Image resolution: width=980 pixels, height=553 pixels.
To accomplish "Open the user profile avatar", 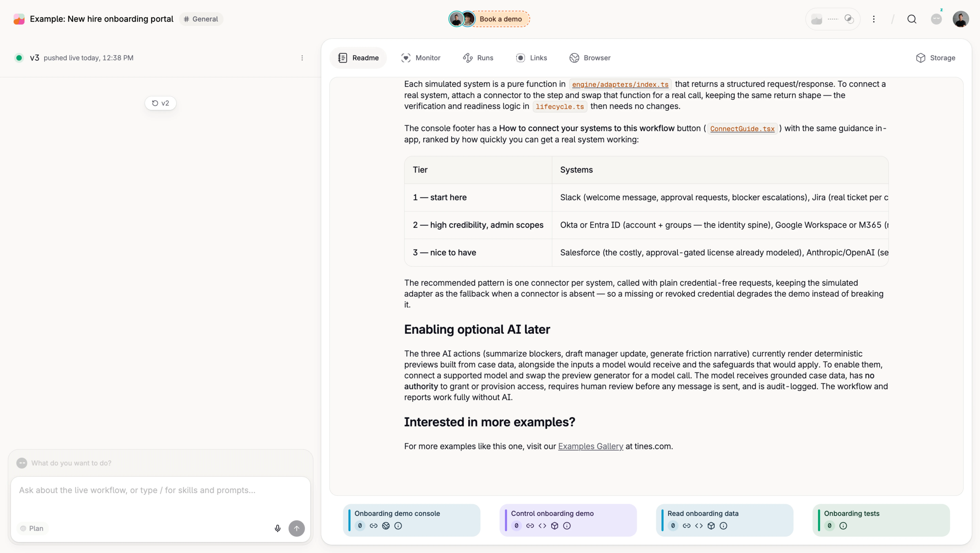I will [x=961, y=19].
